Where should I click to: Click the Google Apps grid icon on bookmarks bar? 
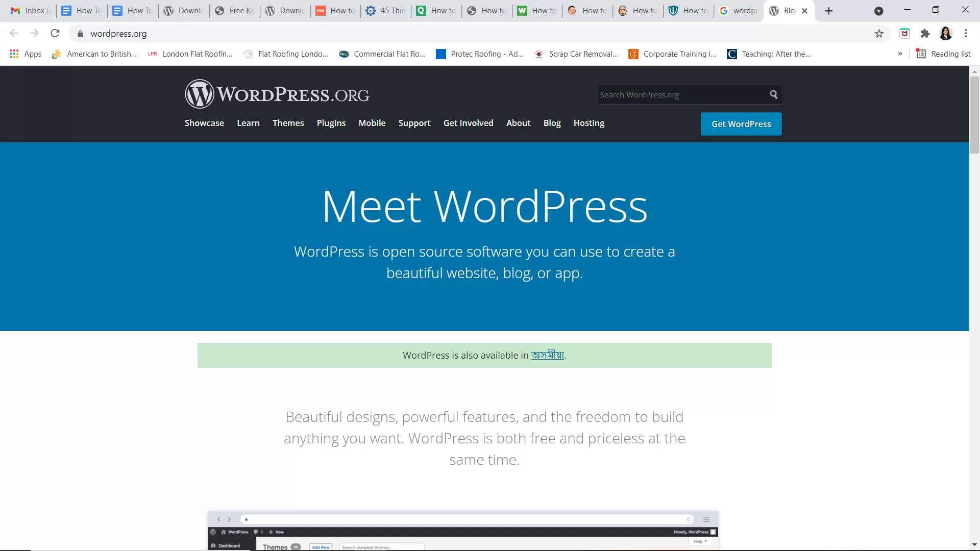[14, 54]
